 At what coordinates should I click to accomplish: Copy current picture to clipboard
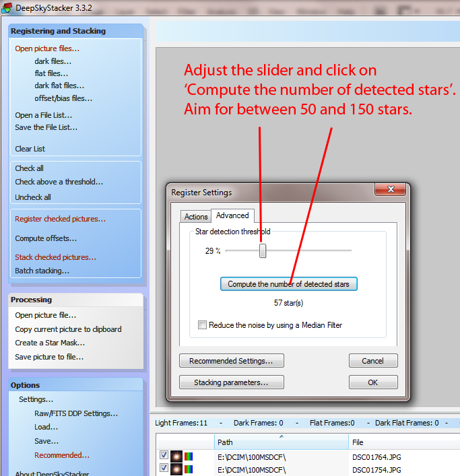click(68, 329)
